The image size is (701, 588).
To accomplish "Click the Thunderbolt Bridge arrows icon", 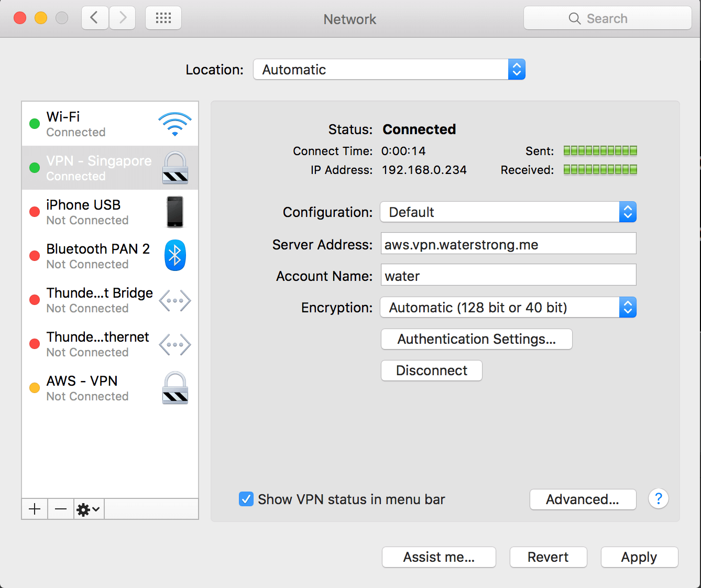I will [175, 301].
